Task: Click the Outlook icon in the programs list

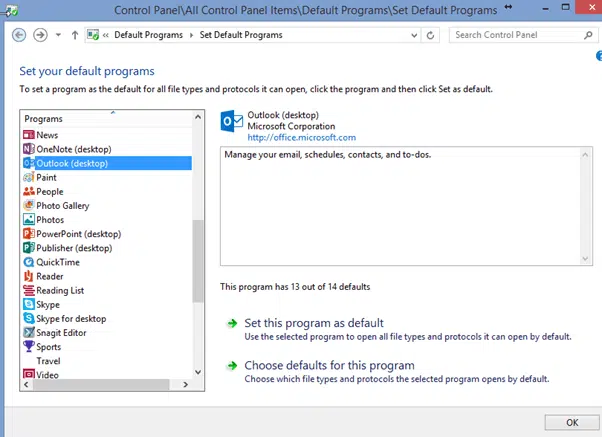Action: tap(29, 163)
